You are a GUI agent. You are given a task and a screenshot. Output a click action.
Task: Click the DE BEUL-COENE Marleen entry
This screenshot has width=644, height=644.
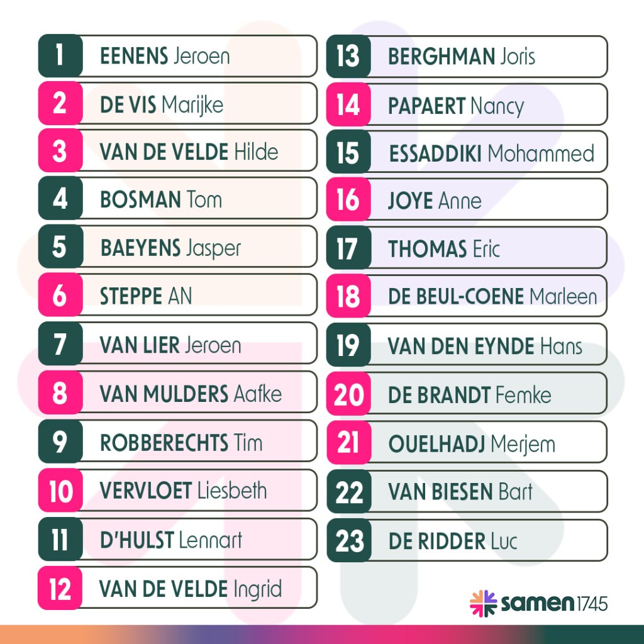[492, 296]
